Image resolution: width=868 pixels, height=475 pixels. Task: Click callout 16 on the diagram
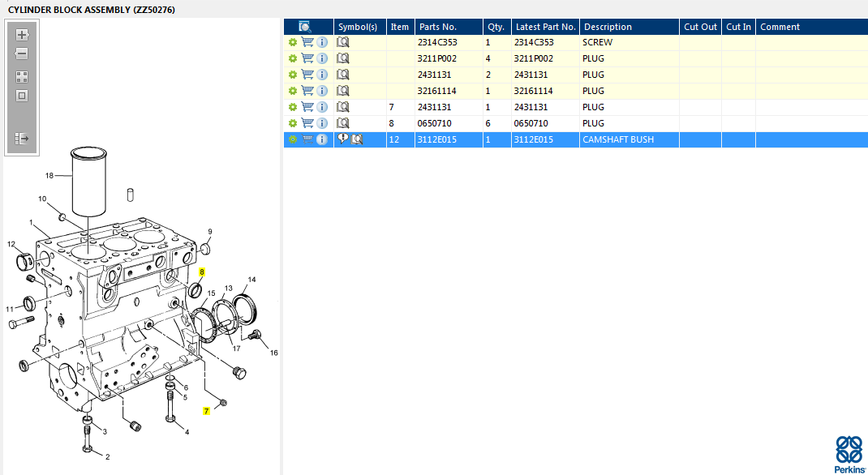(274, 353)
